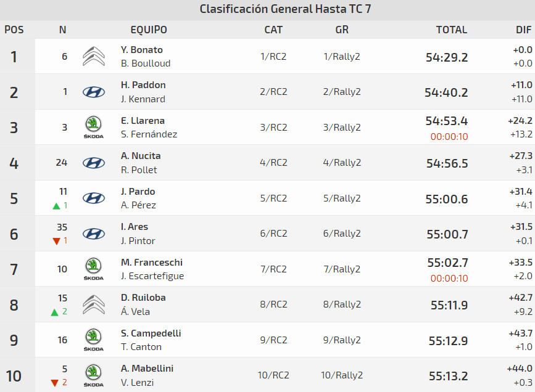The width and height of the screenshot is (535, 392).
Task: Click the Škoda logo beside M. Franceschi
Action: [x=94, y=269]
